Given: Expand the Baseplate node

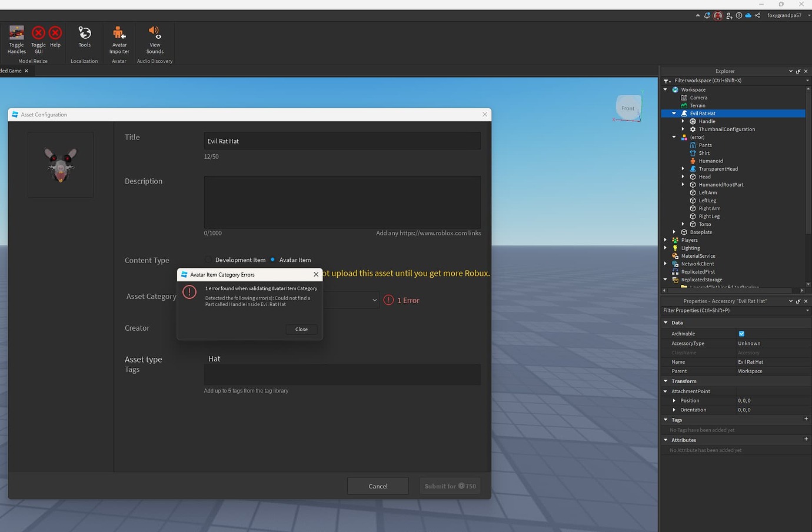Looking at the screenshot, I should [674, 232].
